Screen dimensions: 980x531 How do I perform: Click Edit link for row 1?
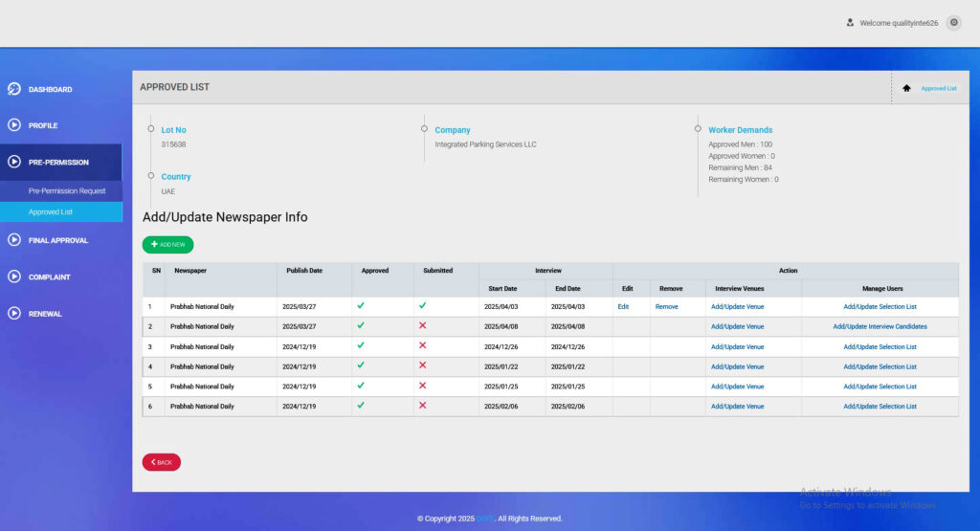pyautogui.click(x=623, y=307)
